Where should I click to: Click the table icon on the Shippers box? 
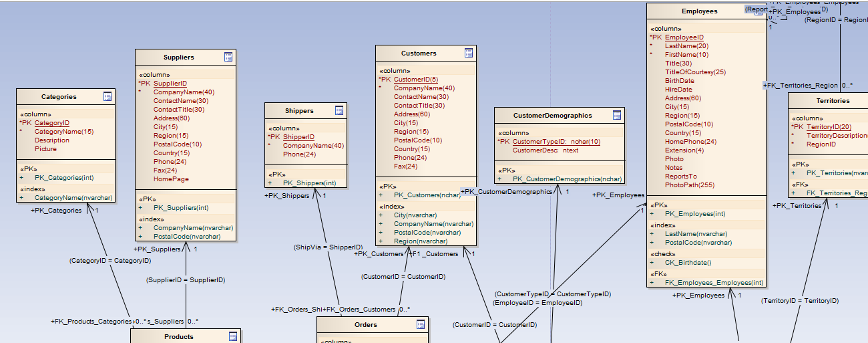point(339,110)
